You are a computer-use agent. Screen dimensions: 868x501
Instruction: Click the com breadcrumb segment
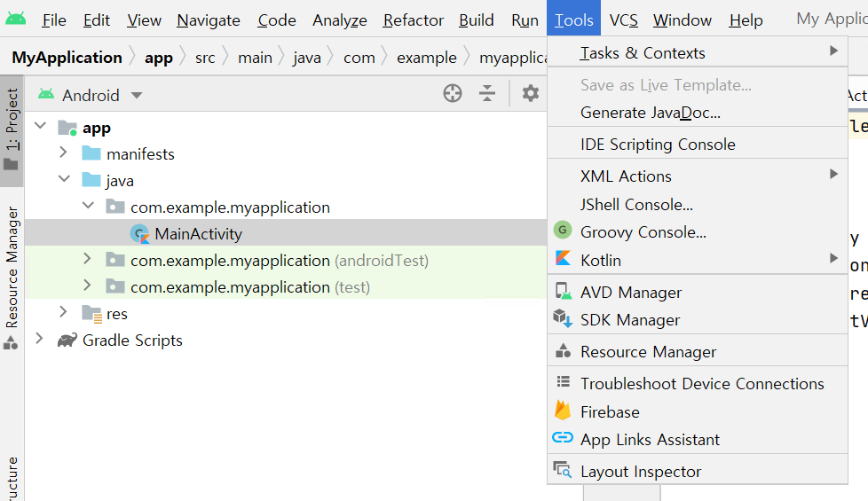(x=359, y=58)
